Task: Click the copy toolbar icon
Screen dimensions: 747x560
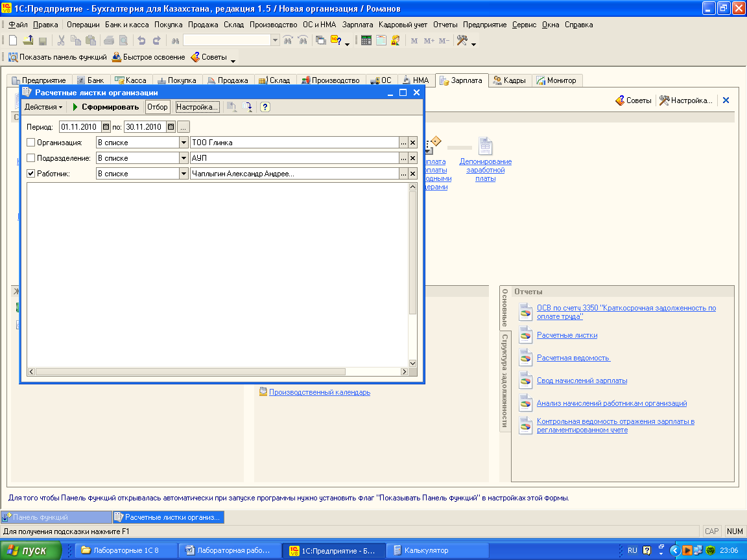Action: [x=75, y=40]
